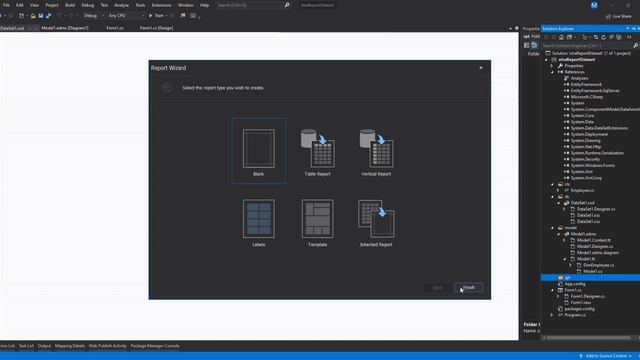
Task: Open the File menu
Action: [6, 5]
